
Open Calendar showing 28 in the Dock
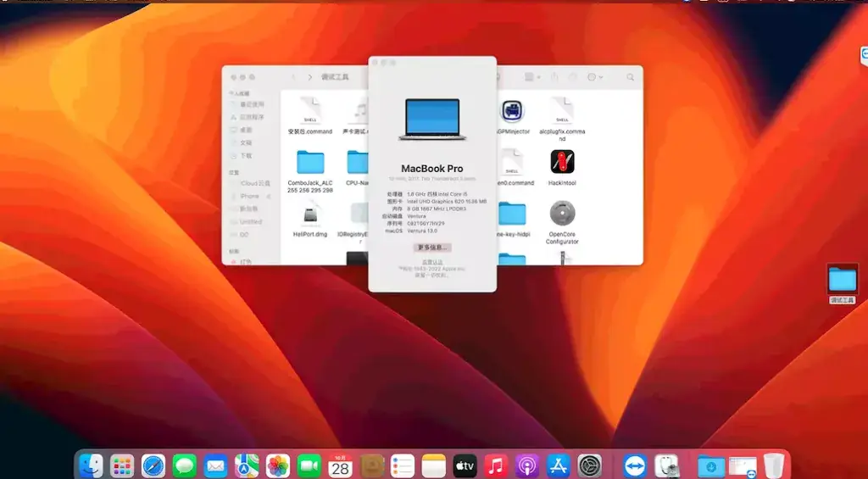pos(340,466)
